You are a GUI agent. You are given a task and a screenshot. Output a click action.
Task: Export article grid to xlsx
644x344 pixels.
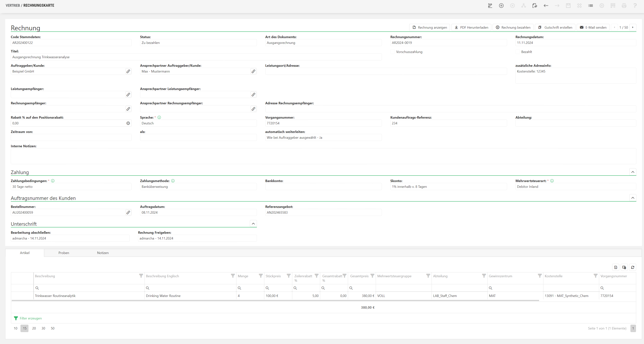(616, 267)
